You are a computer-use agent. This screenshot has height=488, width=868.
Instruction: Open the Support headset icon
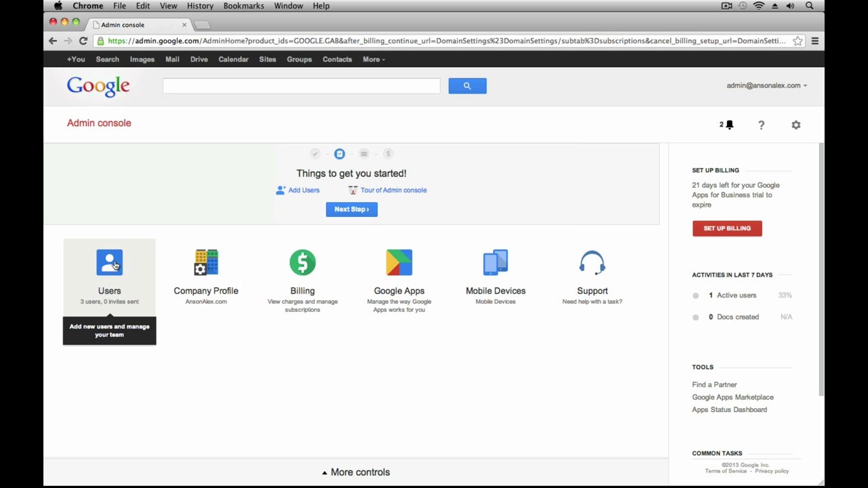[x=592, y=262]
